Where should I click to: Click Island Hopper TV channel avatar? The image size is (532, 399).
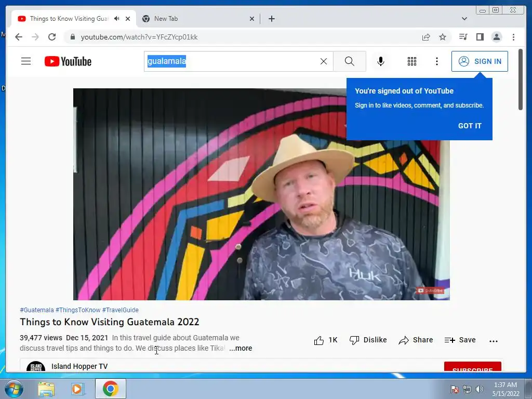[x=36, y=367]
